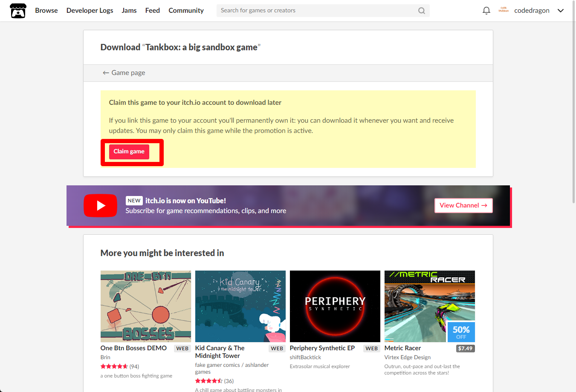Expand the account dropdown arrow
The width and height of the screenshot is (576, 392).
(x=561, y=11)
